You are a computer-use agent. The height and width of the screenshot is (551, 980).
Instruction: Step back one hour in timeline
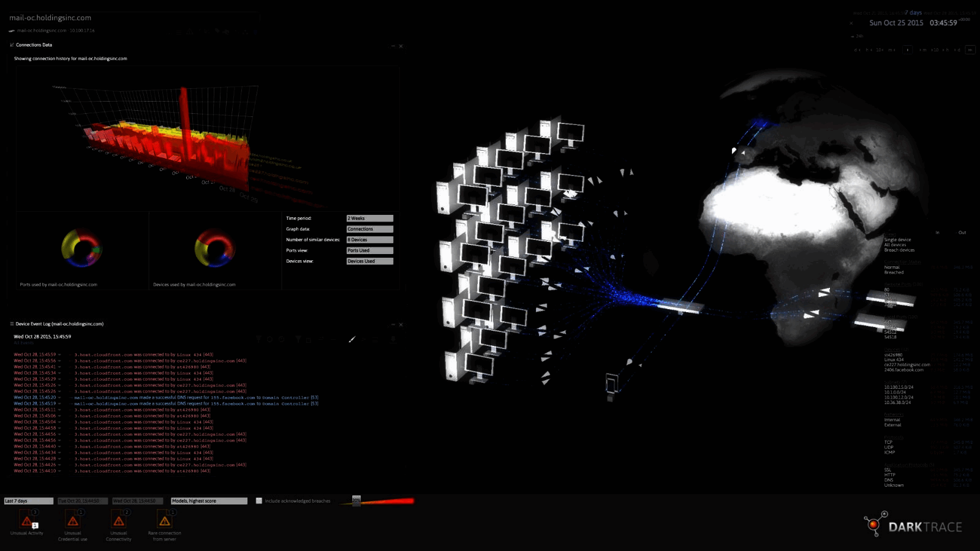869,50
